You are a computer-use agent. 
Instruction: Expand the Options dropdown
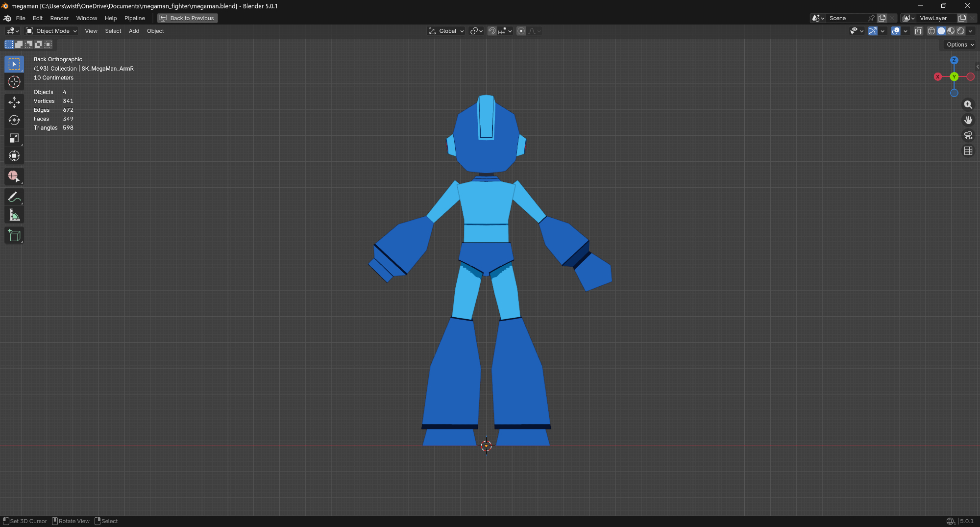pos(960,45)
